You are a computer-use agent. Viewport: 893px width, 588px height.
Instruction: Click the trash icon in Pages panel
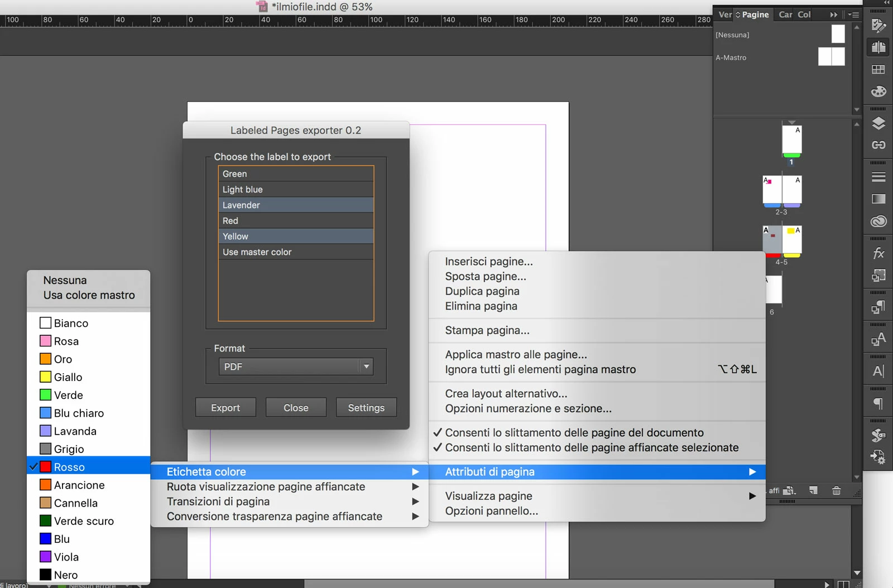click(x=836, y=491)
